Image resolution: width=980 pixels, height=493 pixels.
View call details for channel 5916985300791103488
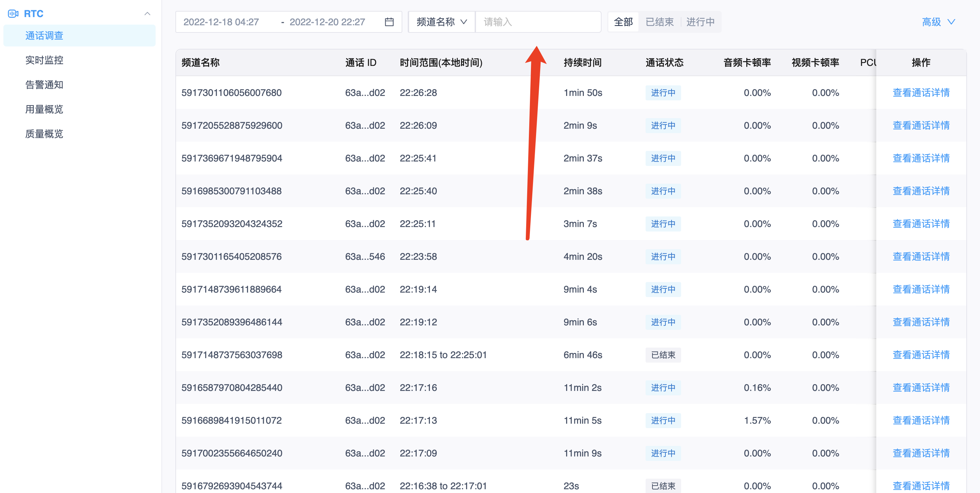click(921, 191)
